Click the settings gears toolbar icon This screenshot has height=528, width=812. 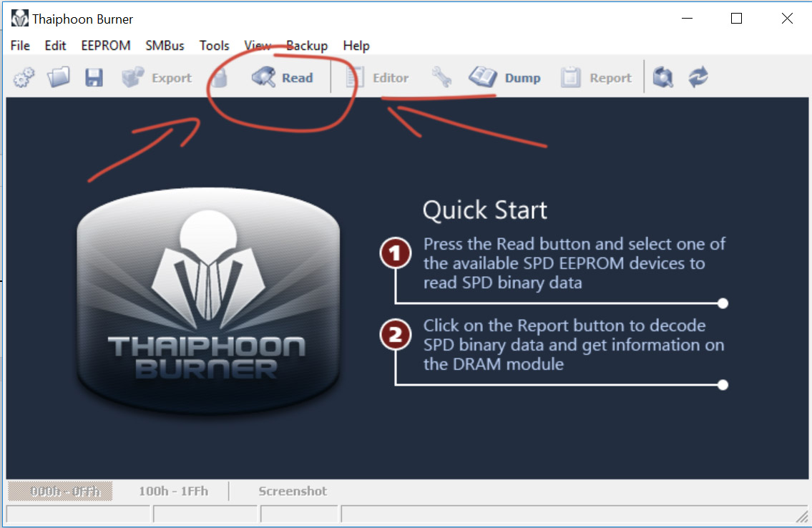[24, 78]
